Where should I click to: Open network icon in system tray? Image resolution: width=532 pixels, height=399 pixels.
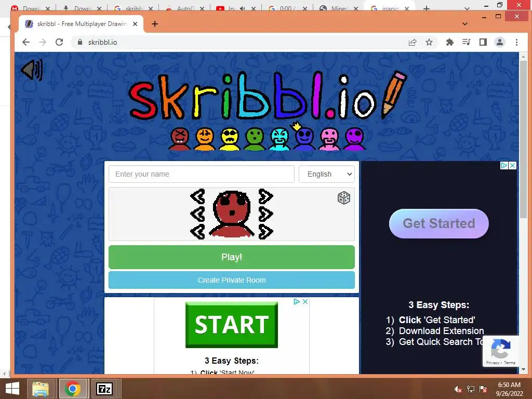coord(471,389)
